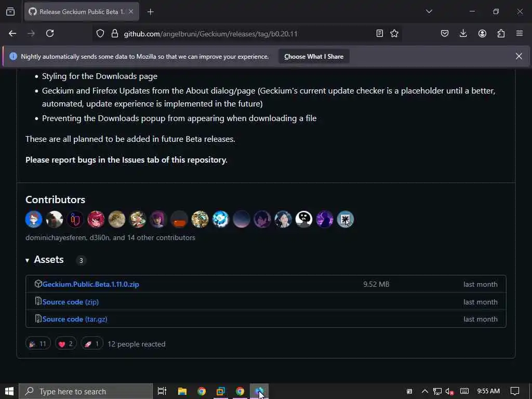This screenshot has height=399, width=532.
Task: Click the party popper reaction with 11
Action: click(38, 344)
